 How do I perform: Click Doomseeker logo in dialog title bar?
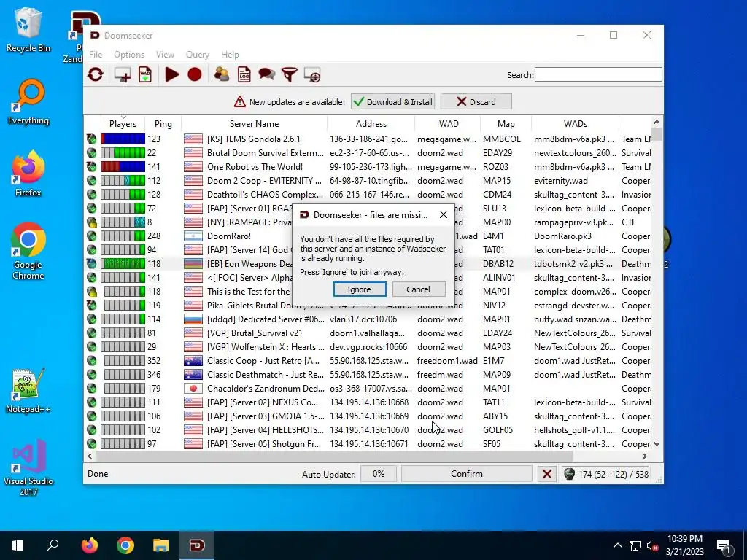304,215
